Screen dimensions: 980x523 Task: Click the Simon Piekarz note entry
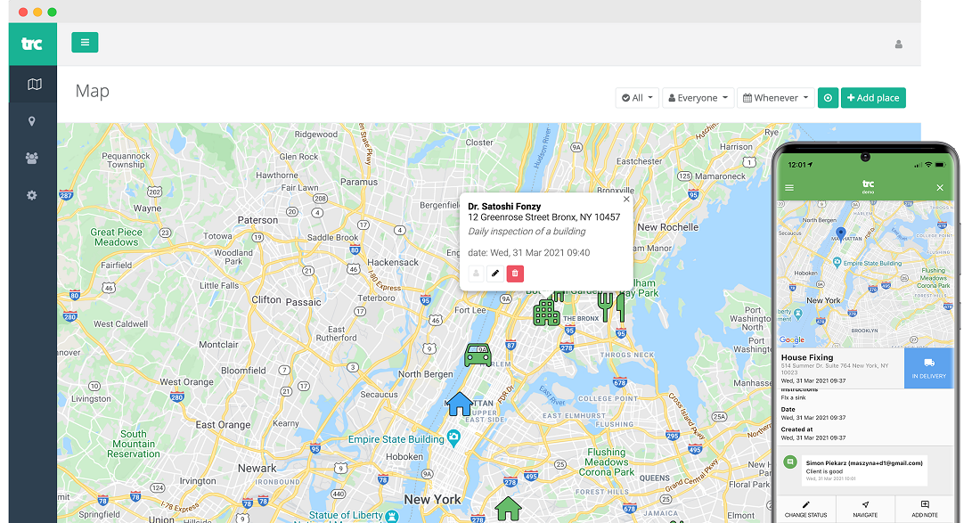click(864, 470)
